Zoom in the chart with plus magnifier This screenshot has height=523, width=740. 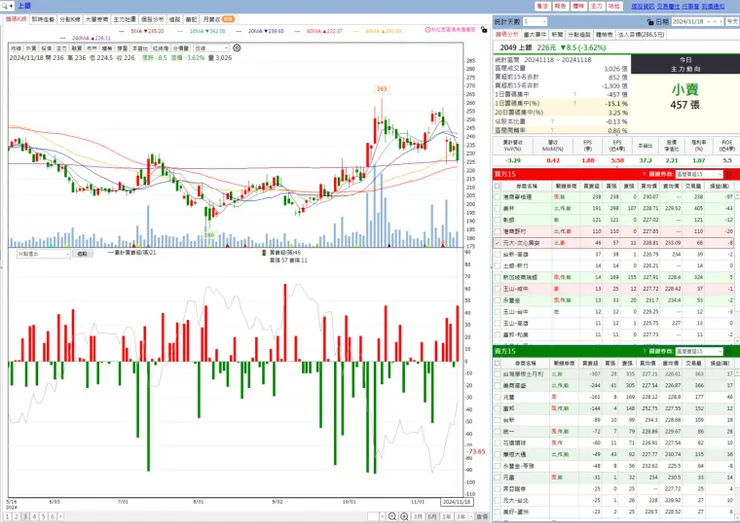pos(404,517)
